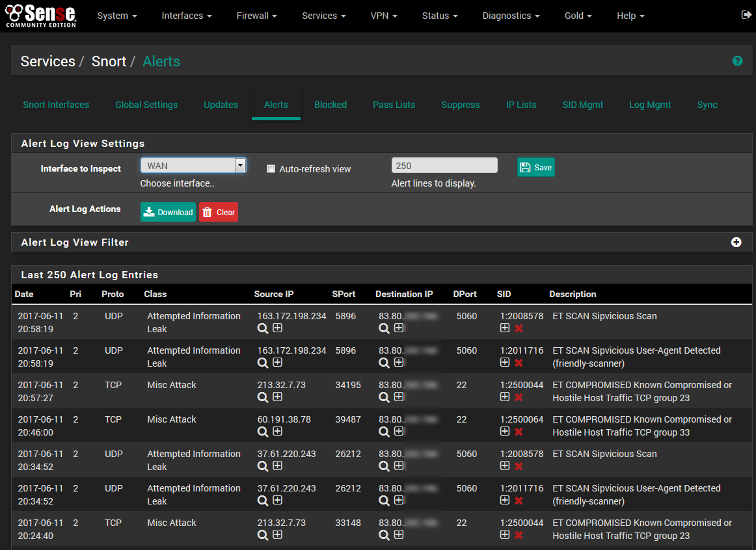756x550 pixels.
Task: Click the Snort breadcrumb link
Action: click(x=109, y=61)
